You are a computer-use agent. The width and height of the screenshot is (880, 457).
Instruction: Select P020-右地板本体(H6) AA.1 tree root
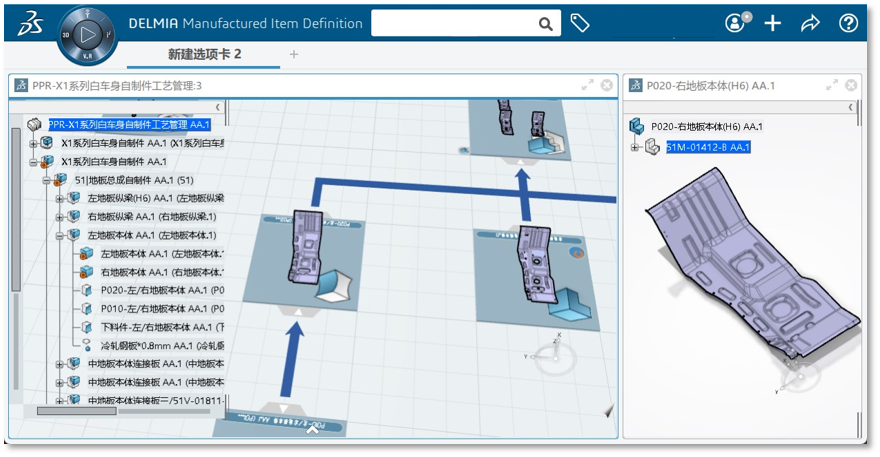pyautogui.click(x=707, y=126)
